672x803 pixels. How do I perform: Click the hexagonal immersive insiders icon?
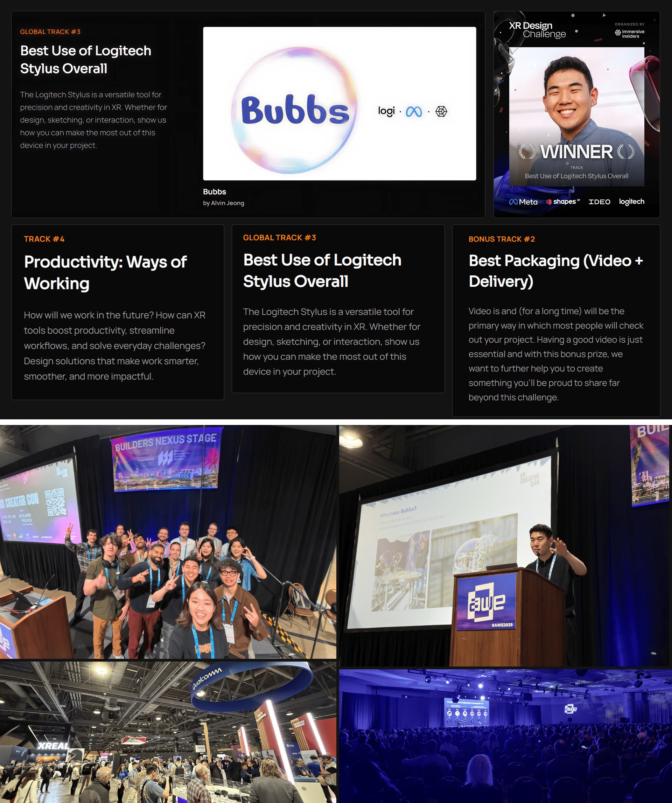pyautogui.click(x=441, y=112)
